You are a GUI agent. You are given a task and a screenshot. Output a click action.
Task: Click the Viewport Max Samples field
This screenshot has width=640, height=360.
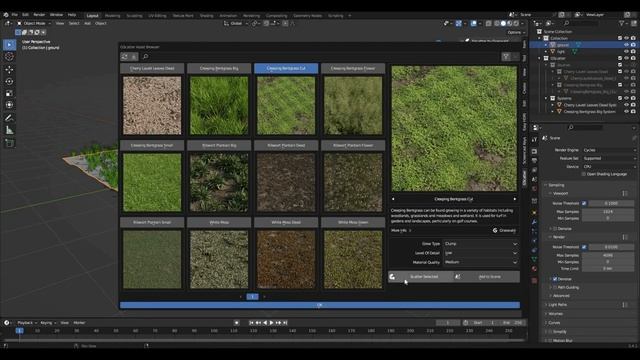(x=608, y=212)
